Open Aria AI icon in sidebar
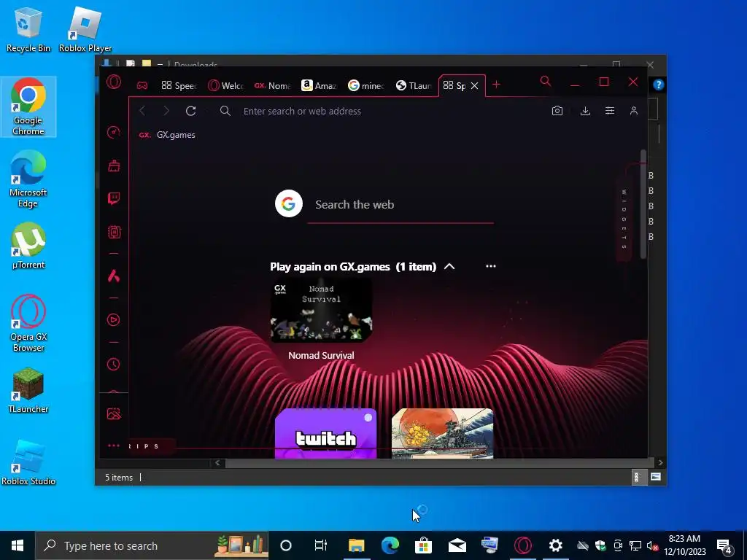The image size is (747, 560). 113,276
